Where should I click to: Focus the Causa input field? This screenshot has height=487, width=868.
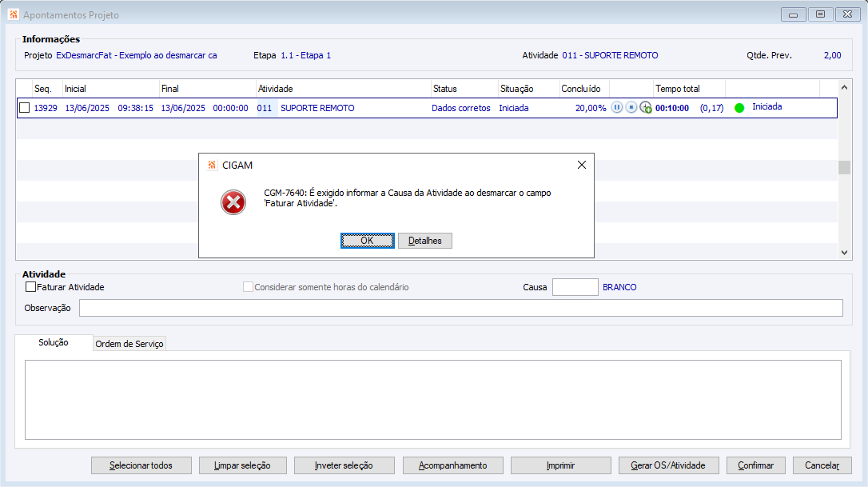click(x=575, y=287)
